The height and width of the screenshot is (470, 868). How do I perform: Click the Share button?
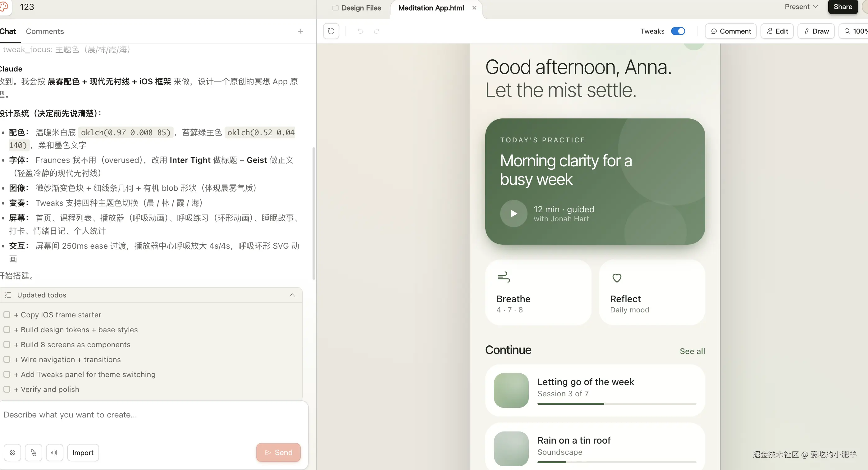click(843, 7)
